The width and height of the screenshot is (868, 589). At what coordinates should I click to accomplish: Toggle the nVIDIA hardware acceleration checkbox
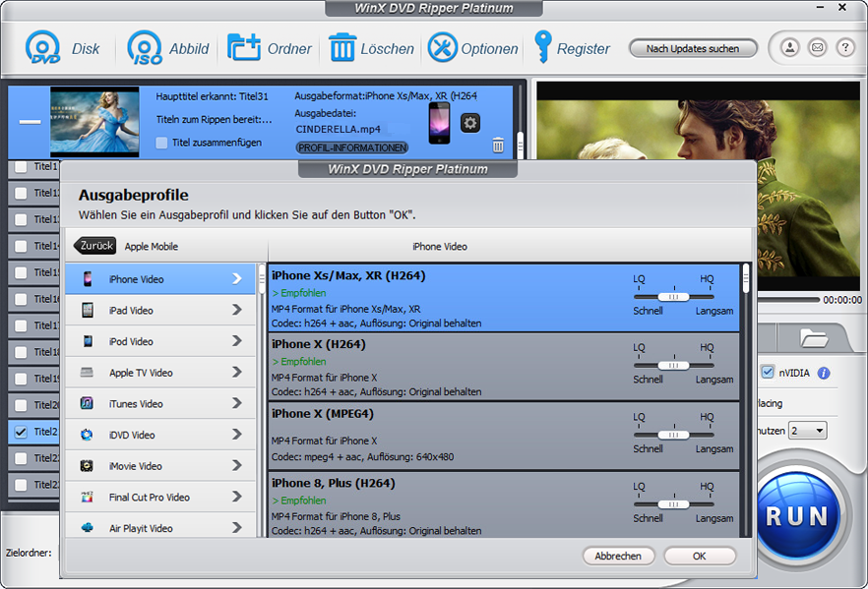(766, 372)
